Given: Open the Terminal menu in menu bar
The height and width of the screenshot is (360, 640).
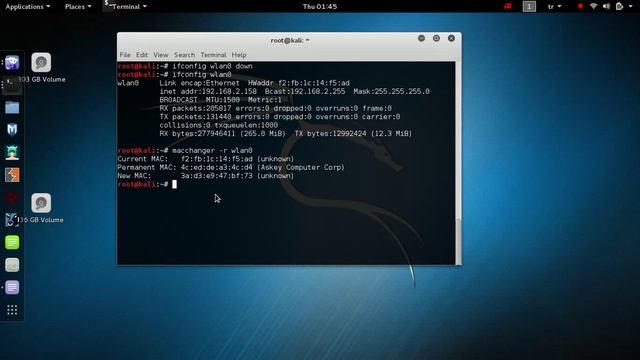Looking at the screenshot, I should click(x=213, y=55).
